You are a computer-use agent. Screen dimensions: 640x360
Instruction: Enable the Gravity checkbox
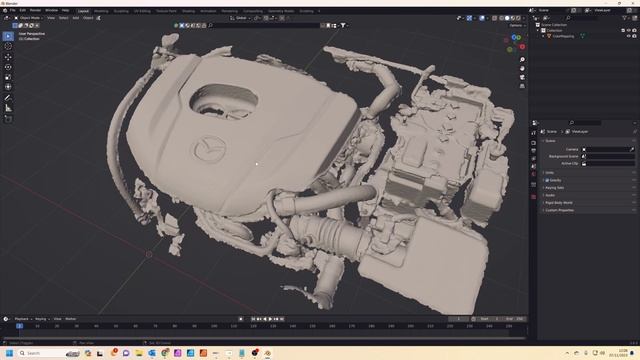[x=547, y=180]
